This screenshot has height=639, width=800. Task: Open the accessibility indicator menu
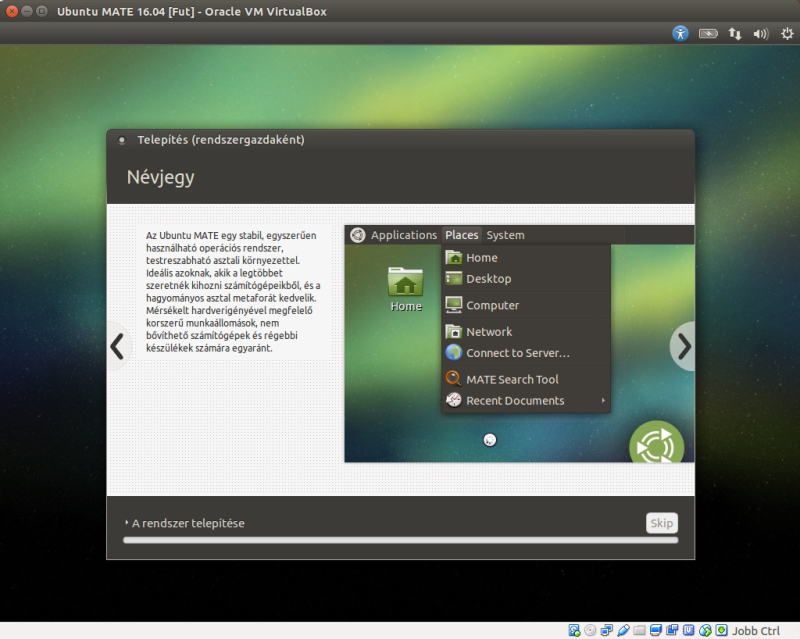[680, 34]
